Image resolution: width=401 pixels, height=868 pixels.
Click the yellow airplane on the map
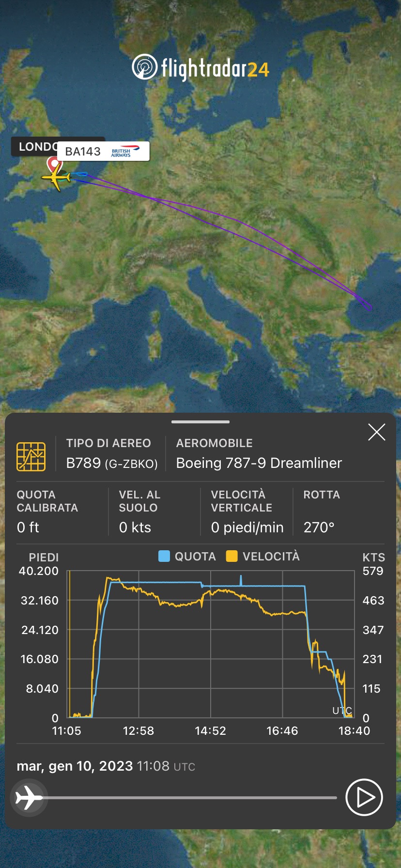pyautogui.click(x=57, y=178)
